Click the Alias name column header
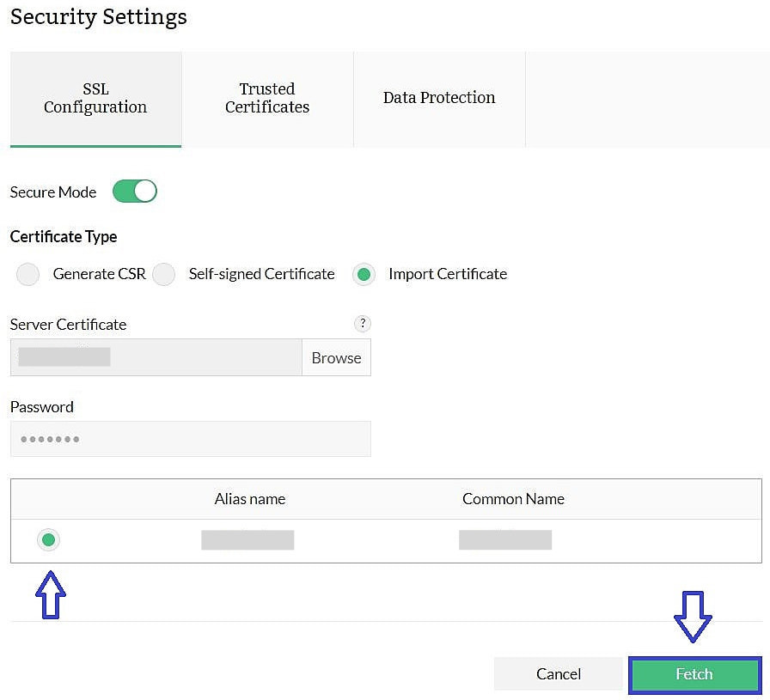The height and width of the screenshot is (700, 770). (249, 498)
